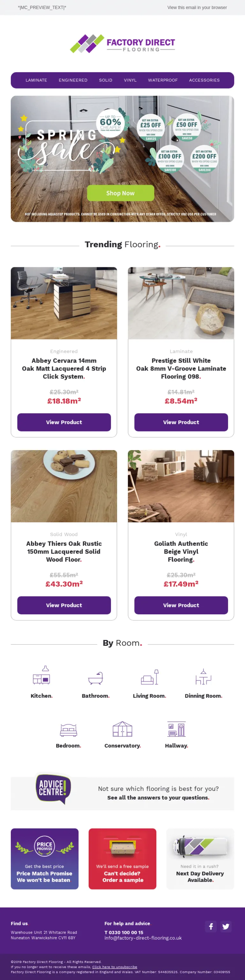The image size is (245, 980).
Task: Go to the Waterproof category
Action: (x=163, y=80)
